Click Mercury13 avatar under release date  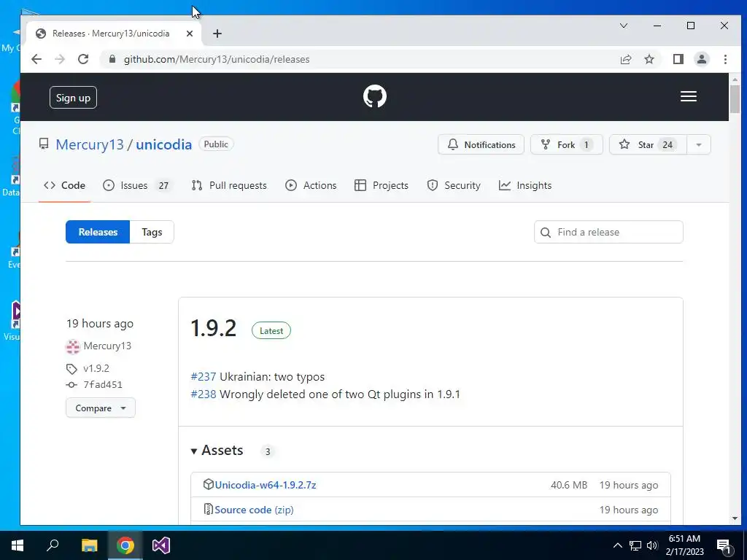[x=73, y=346]
